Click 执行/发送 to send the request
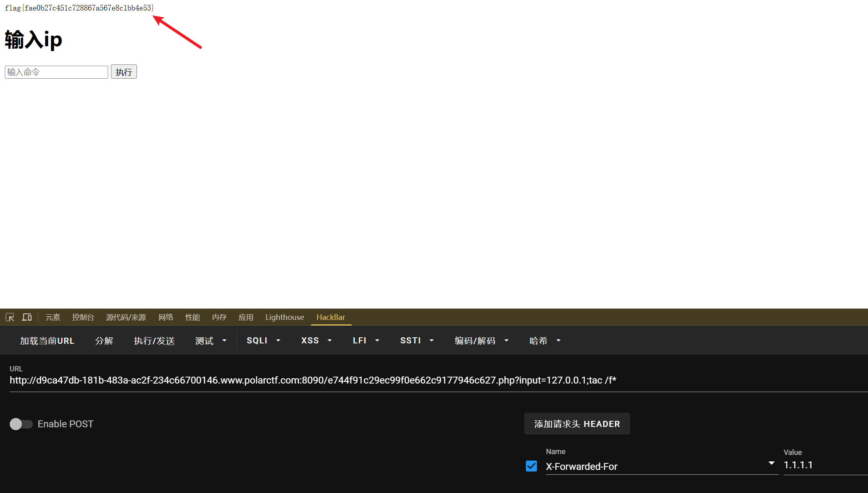Viewport: 868px width, 493px height. pyautogui.click(x=154, y=341)
